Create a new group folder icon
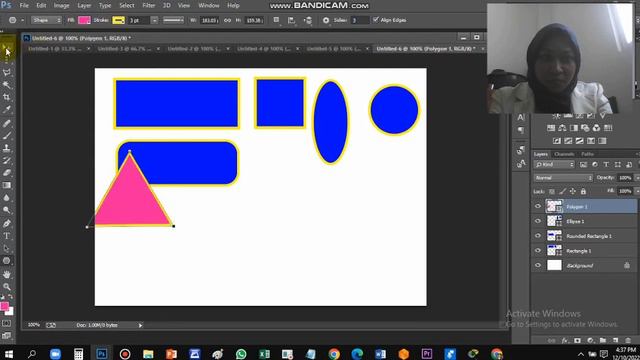The height and width of the screenshot is (360, 640). pos(603,340)
